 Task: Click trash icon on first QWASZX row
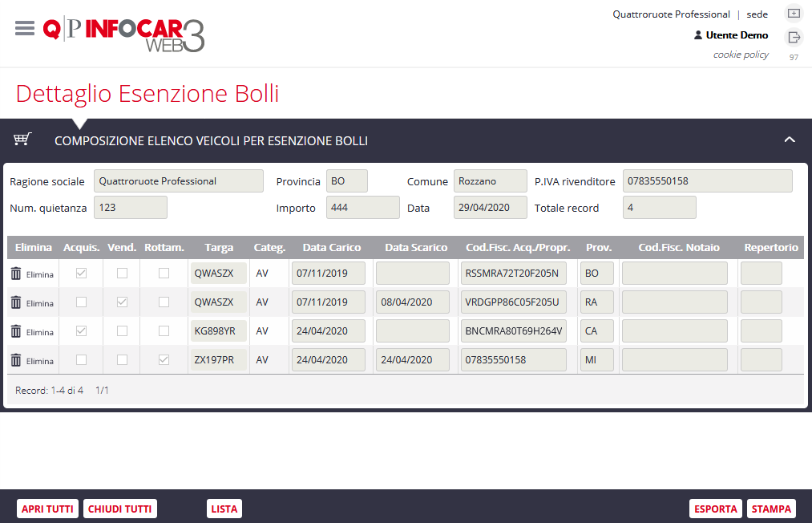click(x=16, y=274)
